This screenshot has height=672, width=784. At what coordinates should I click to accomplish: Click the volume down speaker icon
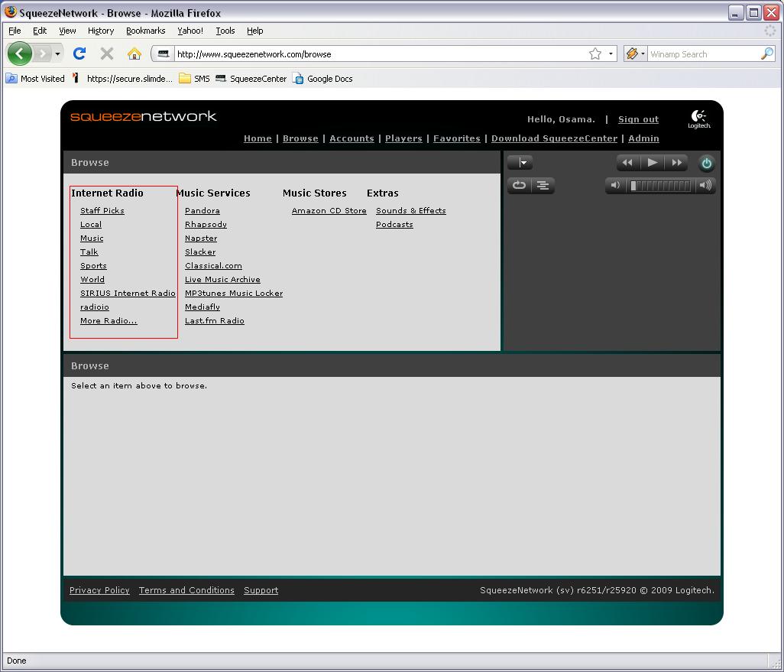pyautogui.click(x=616, y=185)
